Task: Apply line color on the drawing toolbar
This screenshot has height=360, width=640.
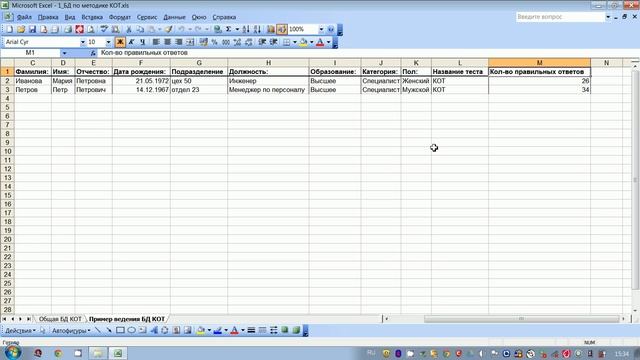Action: click(x=218, y=330)
